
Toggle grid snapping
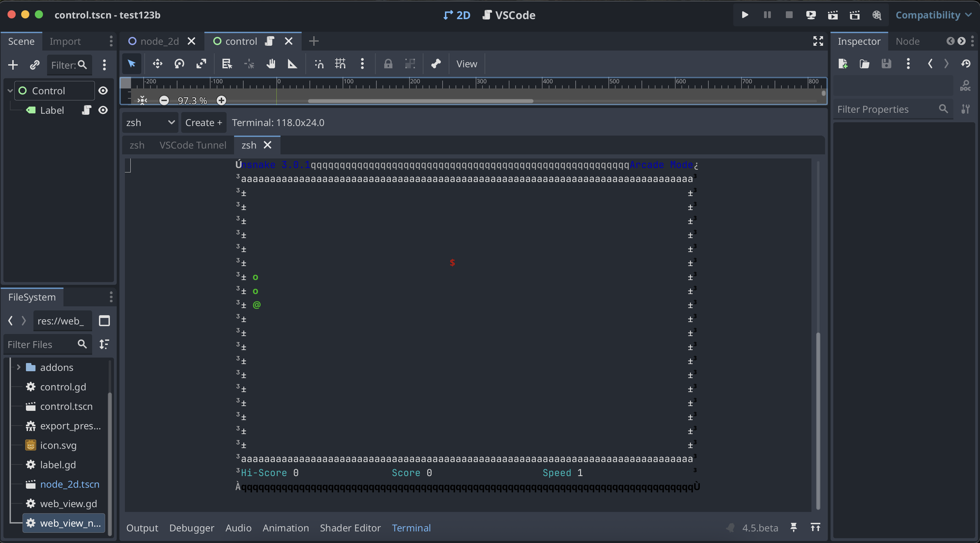341,64
